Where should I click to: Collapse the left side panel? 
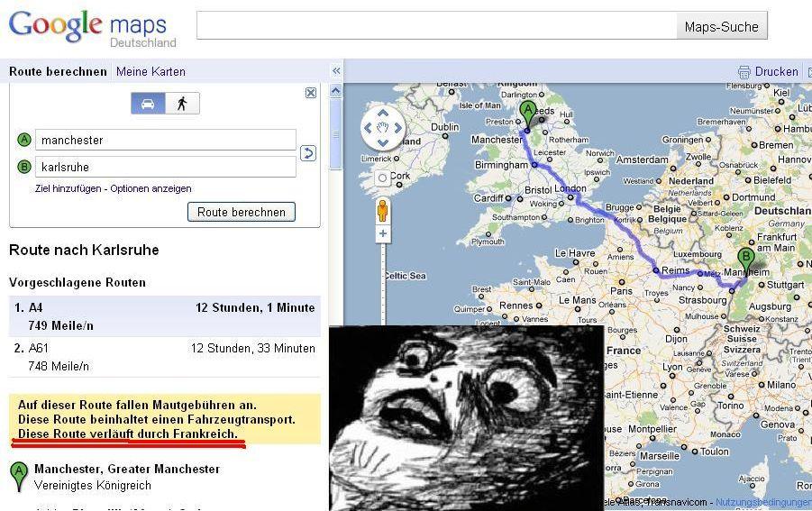pyautogui.click(x=336, y=71)
